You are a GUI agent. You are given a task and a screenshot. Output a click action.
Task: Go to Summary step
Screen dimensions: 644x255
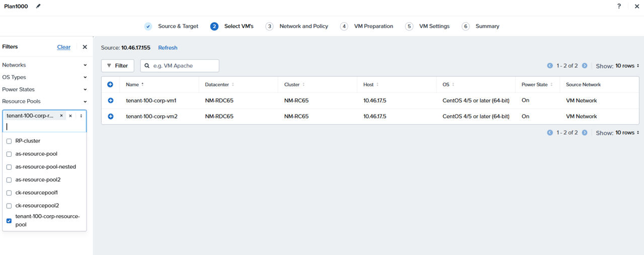[x=480, y=26]
